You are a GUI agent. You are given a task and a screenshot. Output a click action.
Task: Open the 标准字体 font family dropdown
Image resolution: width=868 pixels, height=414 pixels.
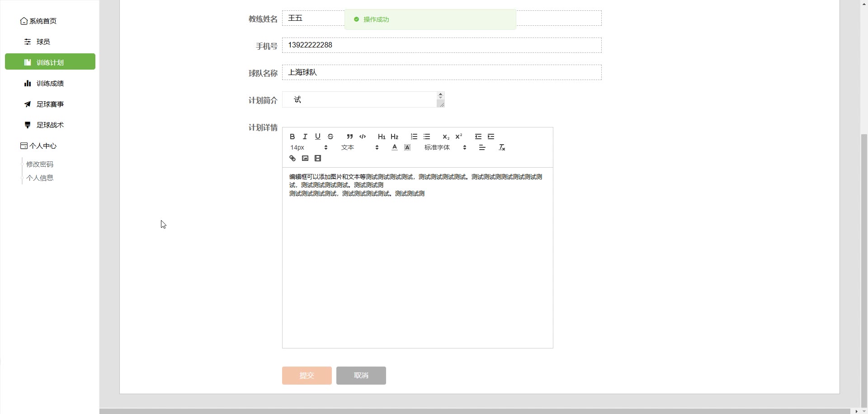[445, 147]
